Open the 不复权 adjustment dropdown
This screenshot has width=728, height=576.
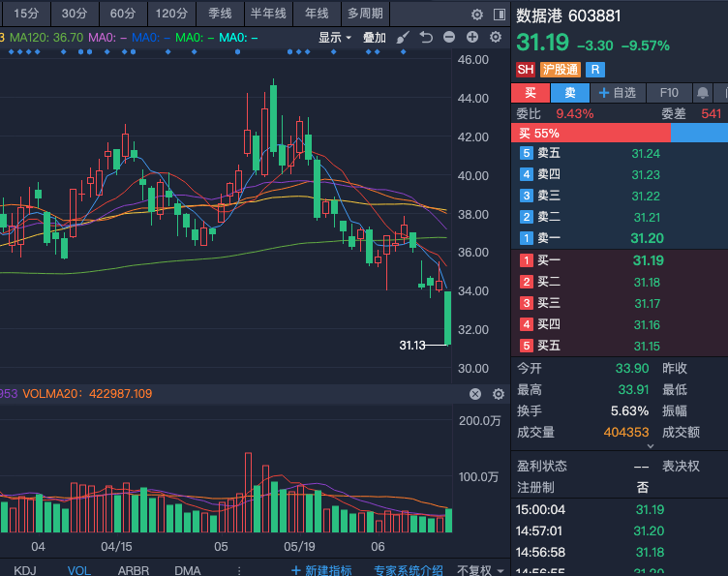480,570
